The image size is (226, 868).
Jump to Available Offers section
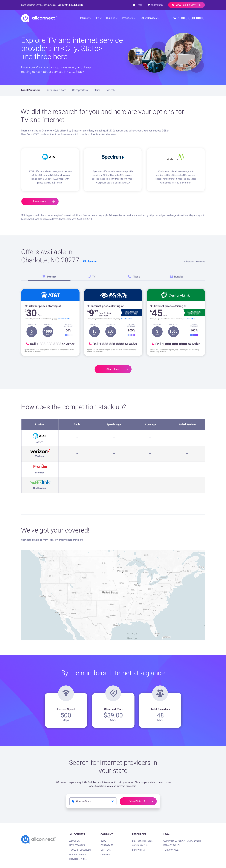(56, 90)
